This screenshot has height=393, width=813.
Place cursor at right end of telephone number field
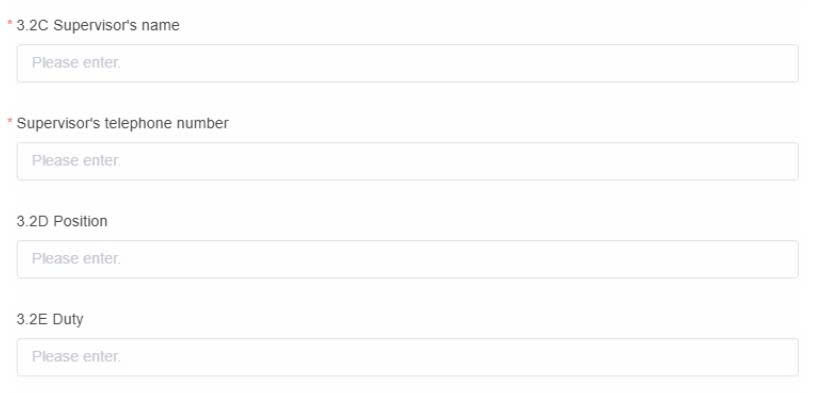click(788, 161)
